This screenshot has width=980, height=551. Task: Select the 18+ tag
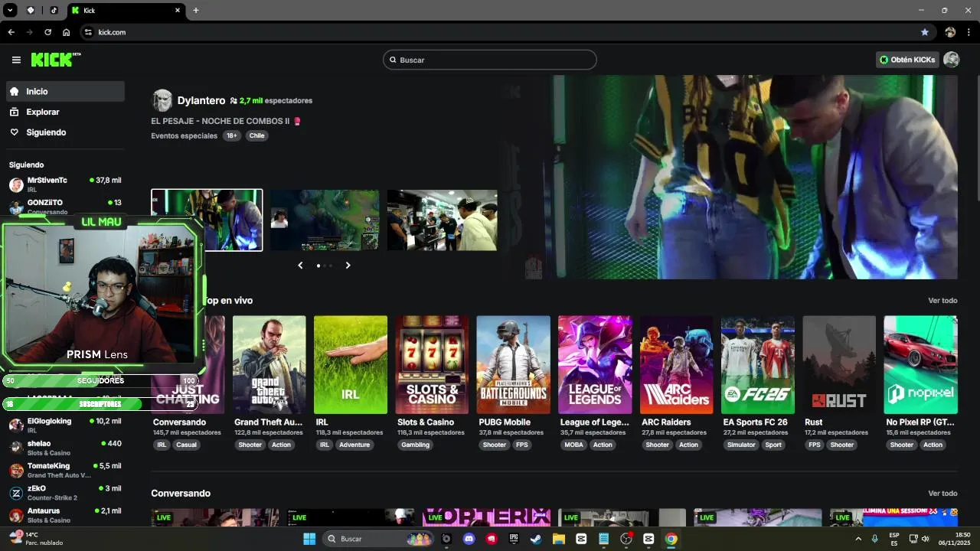232,135
